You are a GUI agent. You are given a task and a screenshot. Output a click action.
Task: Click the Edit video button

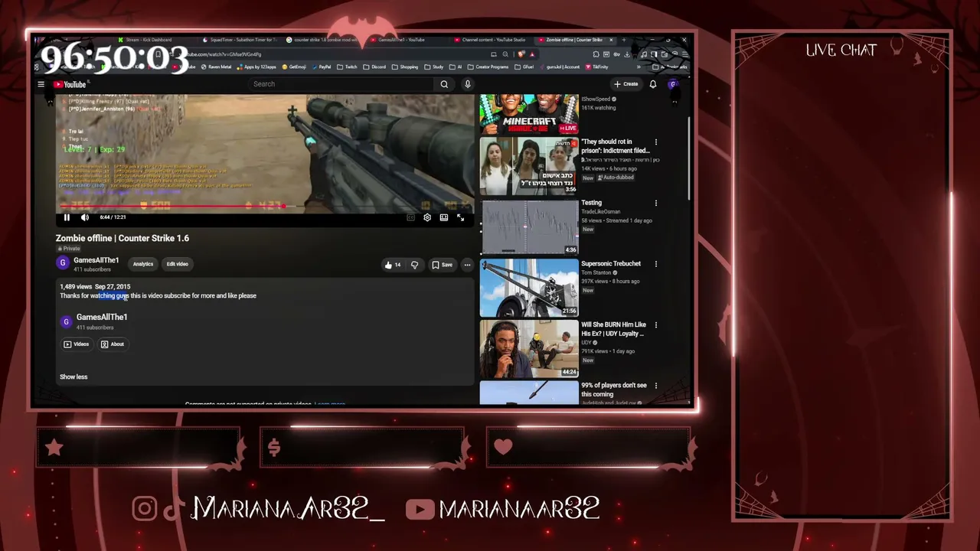coord(177,264)
